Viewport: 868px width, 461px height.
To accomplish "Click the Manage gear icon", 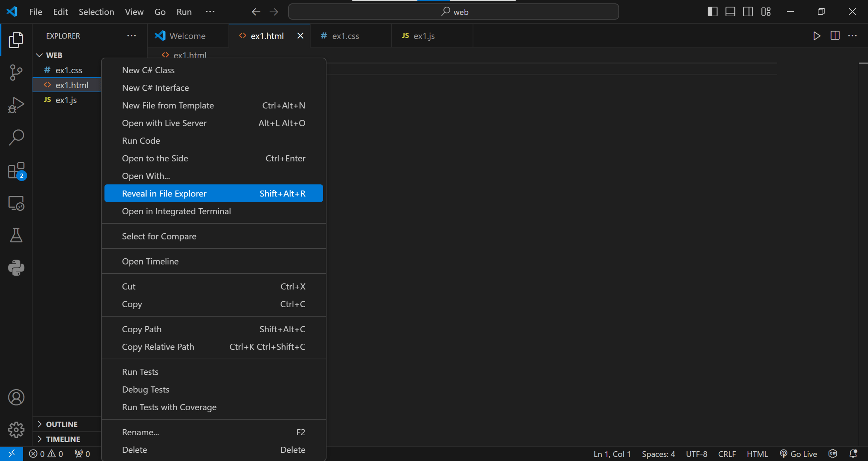I will (16, 430).
